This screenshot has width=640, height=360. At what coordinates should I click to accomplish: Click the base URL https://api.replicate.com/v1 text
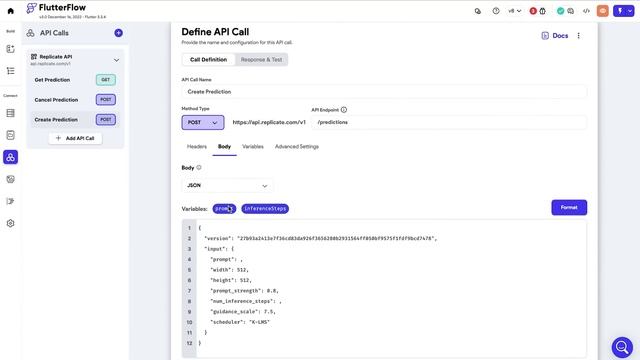coord(269,122)
